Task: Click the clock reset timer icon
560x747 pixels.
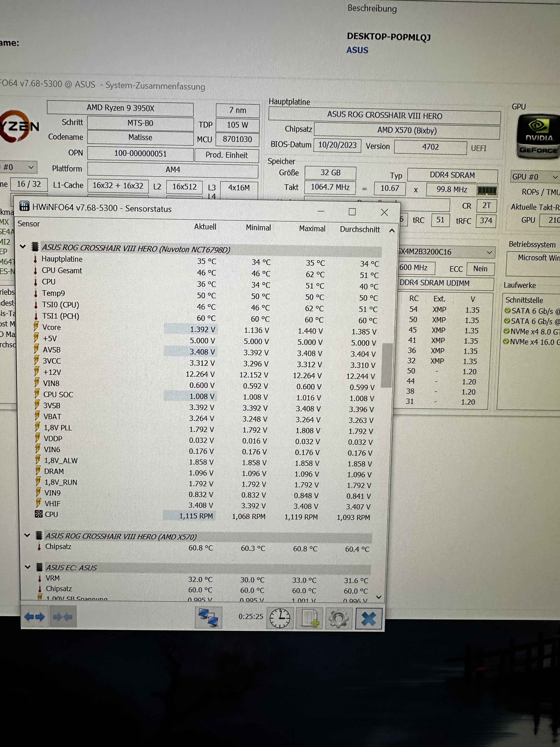Action: click(280, 618)
